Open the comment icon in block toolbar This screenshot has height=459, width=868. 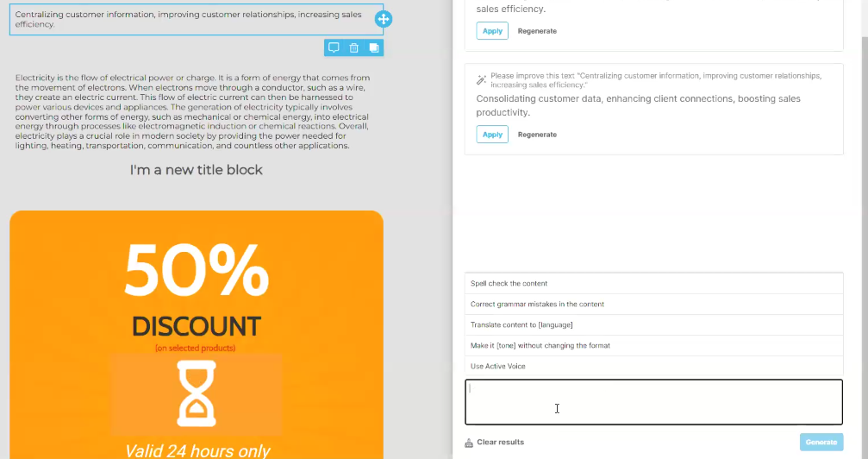click(x=334, y=47)
